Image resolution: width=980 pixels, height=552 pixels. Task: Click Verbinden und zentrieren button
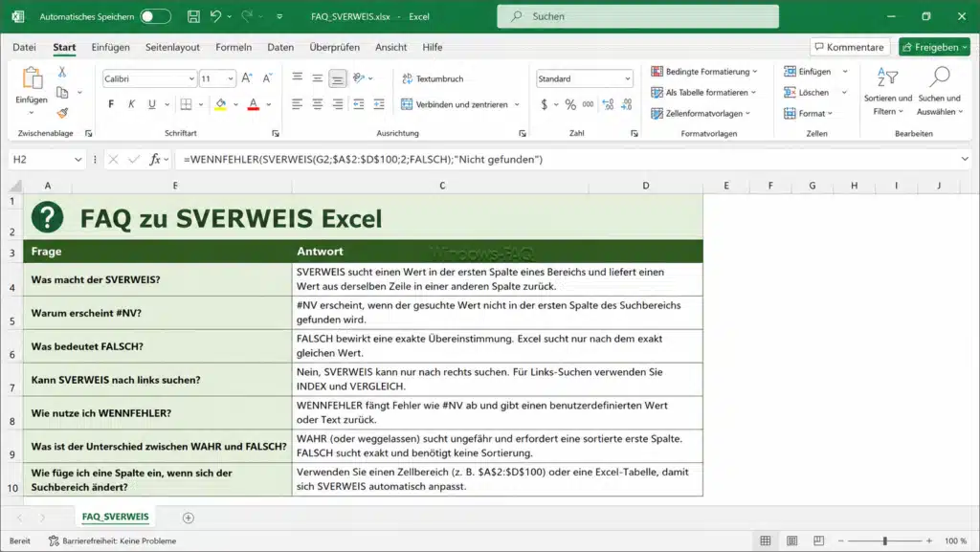point(455,104)
